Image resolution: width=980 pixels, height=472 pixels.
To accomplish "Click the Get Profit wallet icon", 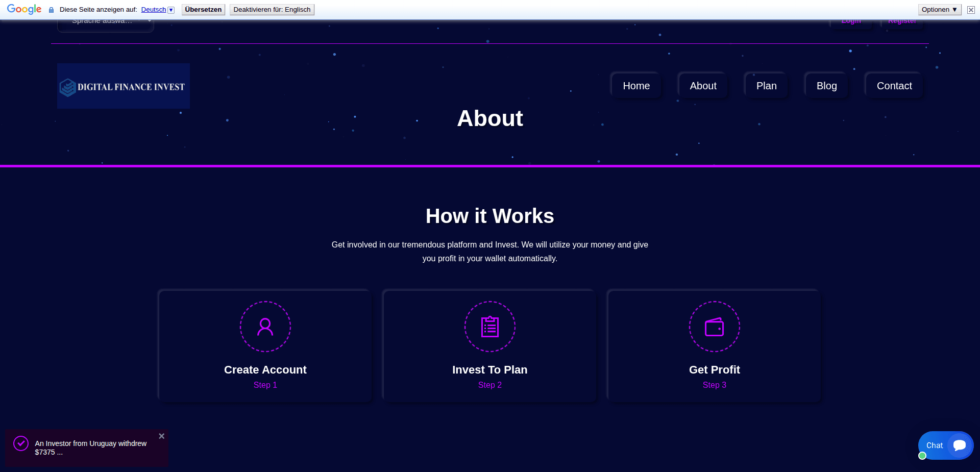I will tap(714, 327).
